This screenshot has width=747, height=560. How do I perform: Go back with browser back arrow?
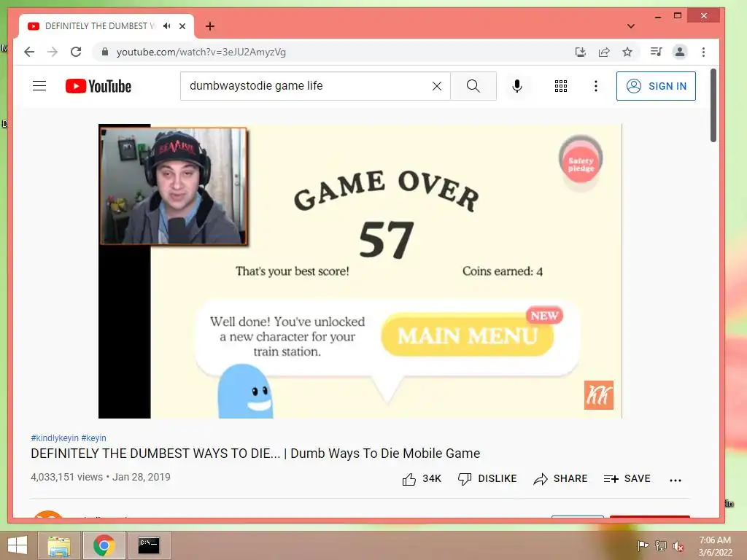(29, 52)
